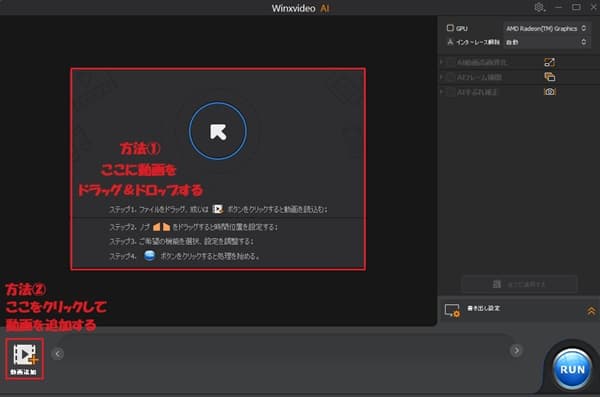The height and width of the screenshot is (397, 600).
Task: Maximize the Winxvideo AI window
Action: click(x=576, y=7)
